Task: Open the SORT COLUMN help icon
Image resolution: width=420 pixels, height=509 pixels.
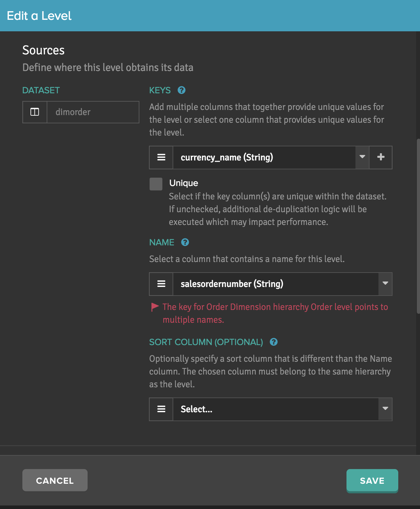Action: [274, 342]
